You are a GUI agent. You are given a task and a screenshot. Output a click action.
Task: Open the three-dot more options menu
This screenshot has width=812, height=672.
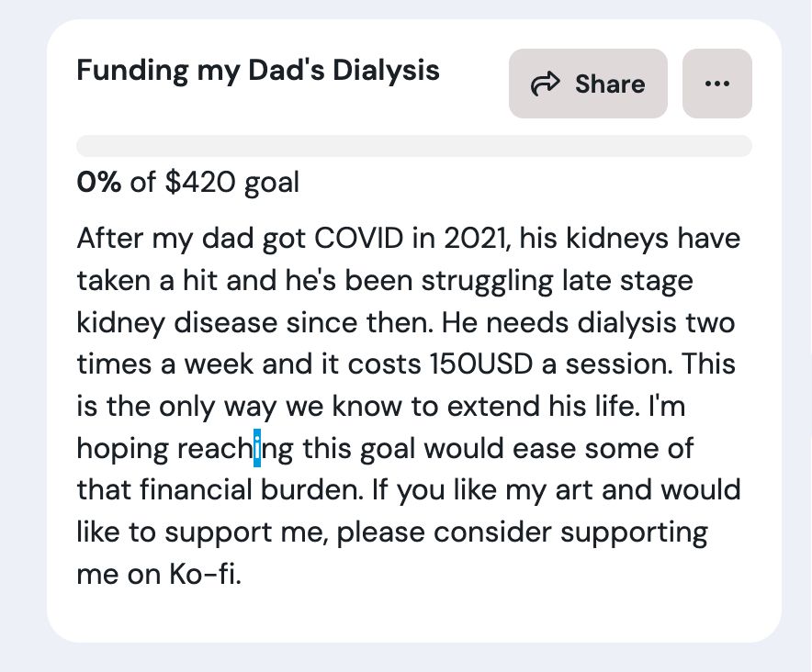(716, 84)
